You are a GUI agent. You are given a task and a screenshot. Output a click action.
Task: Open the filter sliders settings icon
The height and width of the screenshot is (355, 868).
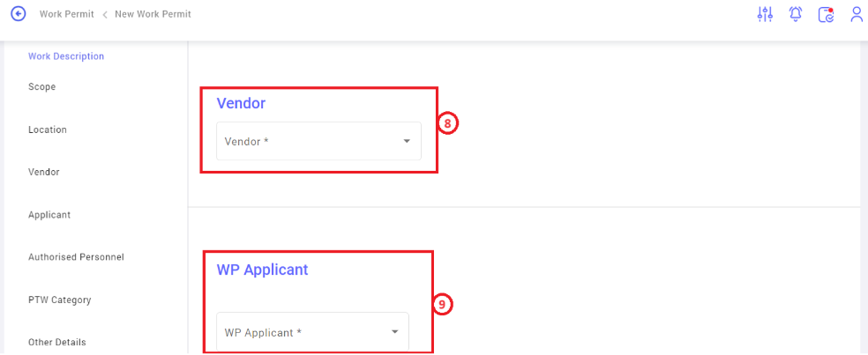click(765, 14)
